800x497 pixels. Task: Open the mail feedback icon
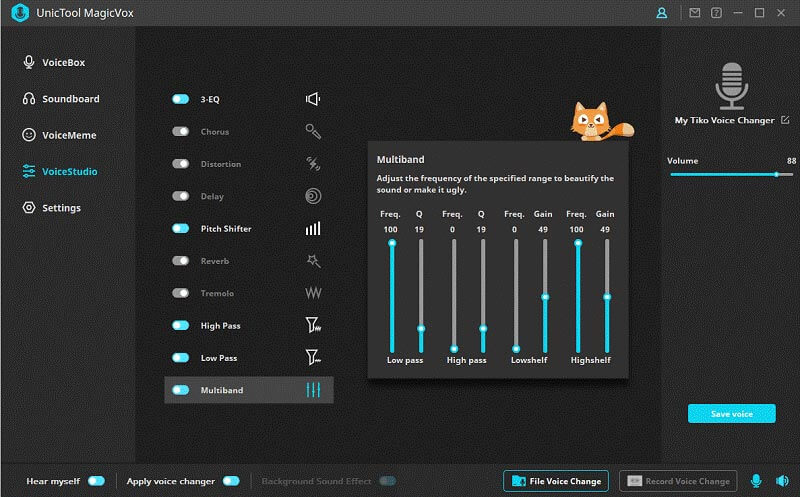coord(694,13)
